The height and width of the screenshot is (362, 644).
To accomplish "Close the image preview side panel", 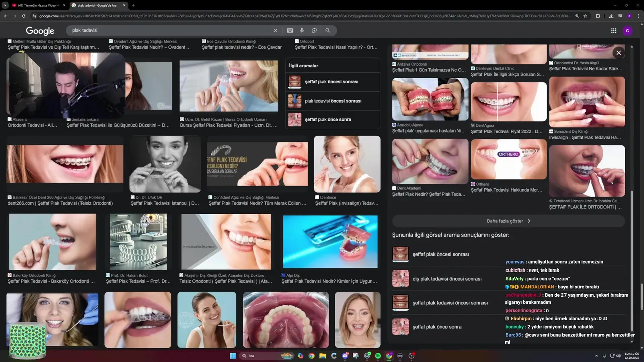I will pos(619,53).
